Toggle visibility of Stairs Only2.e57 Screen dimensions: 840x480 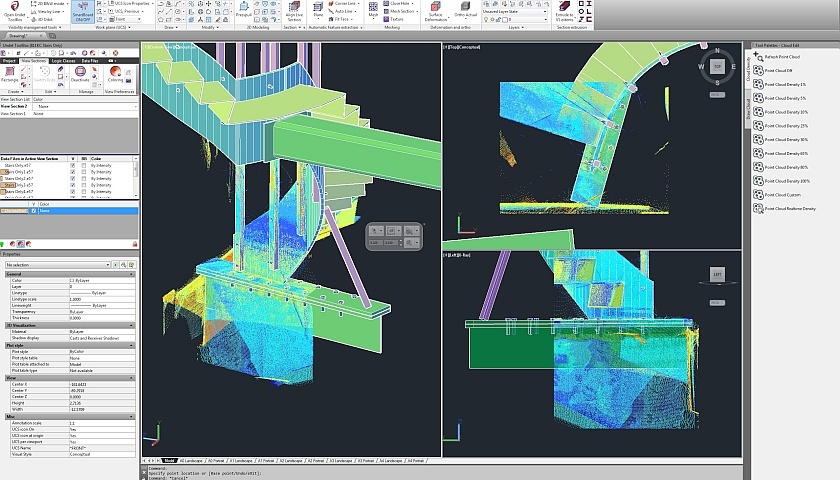click(x=73, y=178)
